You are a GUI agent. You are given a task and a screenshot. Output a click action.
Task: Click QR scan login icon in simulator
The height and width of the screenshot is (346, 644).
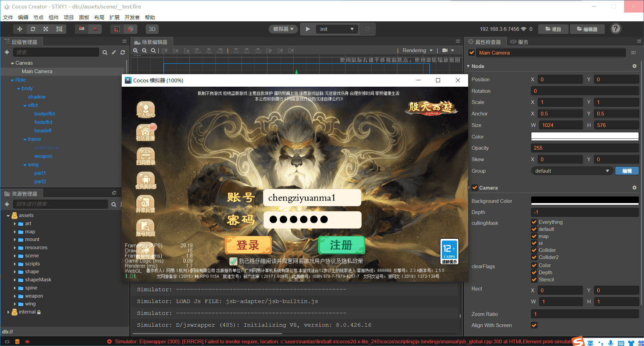146,156
